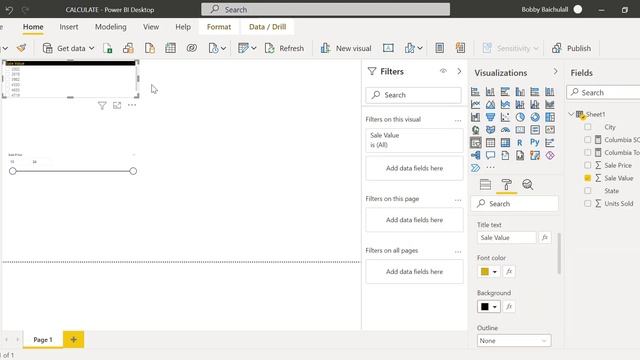Viewport: 640px width, 360px height.
Task: Switch to the Home ribbon tab
Action: pos(33,27)
